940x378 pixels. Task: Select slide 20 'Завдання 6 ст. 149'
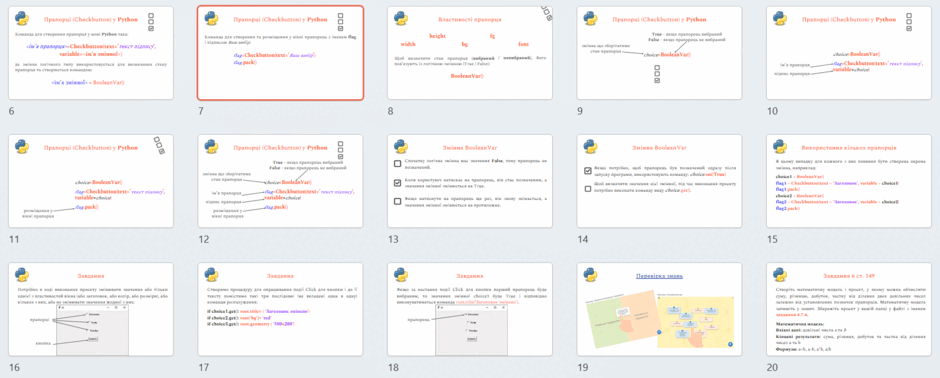pos(849,309)
